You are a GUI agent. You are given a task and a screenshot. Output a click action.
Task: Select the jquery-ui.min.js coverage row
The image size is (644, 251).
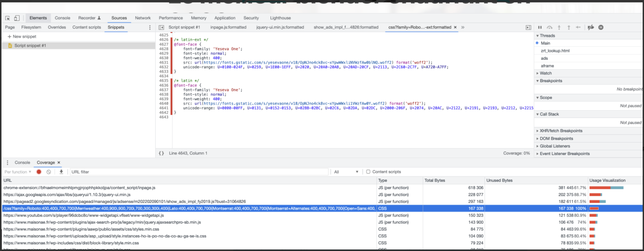322,195
